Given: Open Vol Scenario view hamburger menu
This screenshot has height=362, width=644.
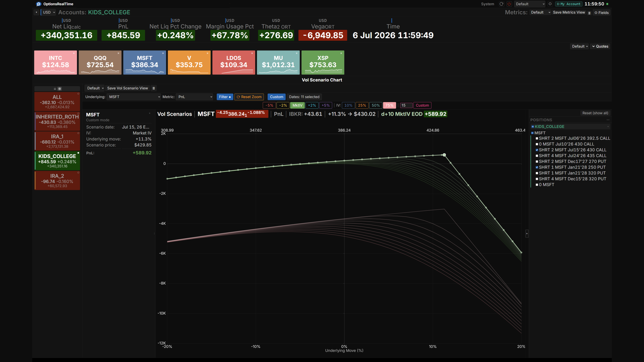Looking at the screenshot, I should [154, 88].
